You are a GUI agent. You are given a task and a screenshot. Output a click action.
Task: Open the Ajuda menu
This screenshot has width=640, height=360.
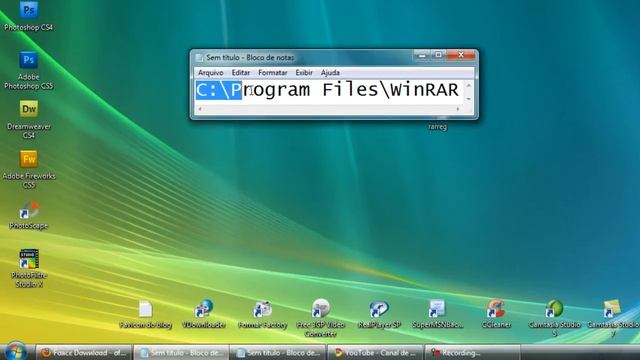(x=330, y=73)
